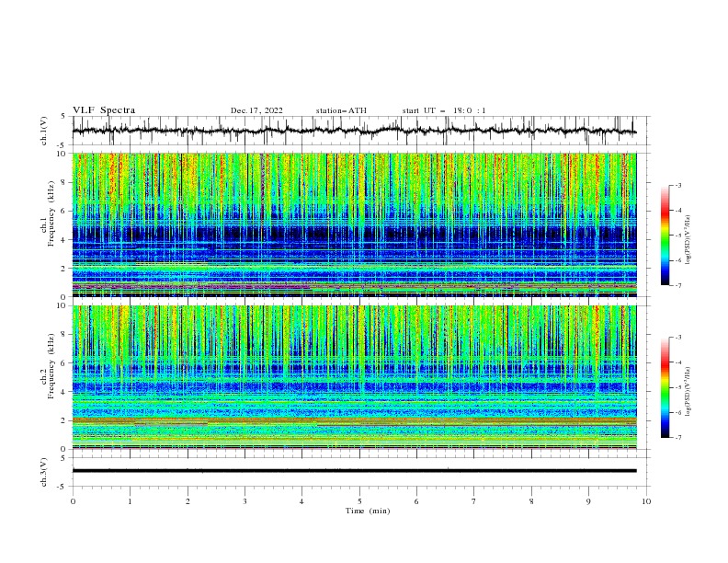Click the "Time (min)" x-axis label
The height and width of the screenshot is (563, 728).
[368, 511]
